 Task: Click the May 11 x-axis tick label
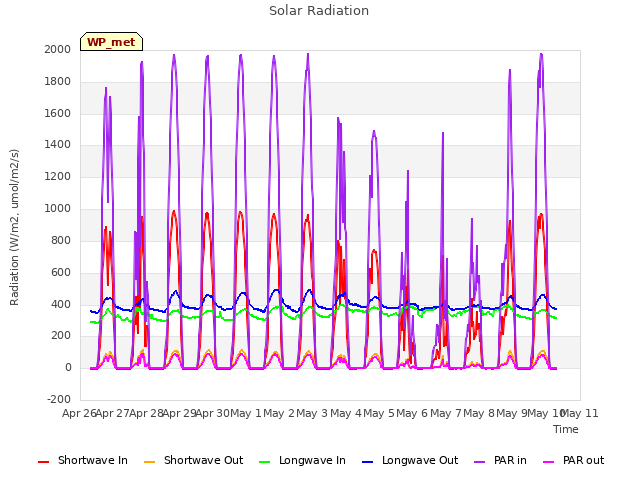580,413
